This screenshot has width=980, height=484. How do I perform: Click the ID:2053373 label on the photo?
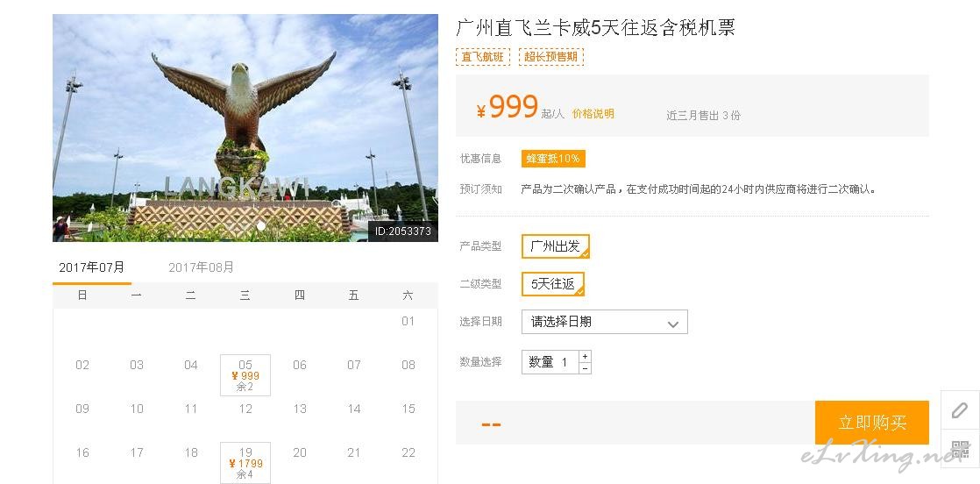(402, 231)
